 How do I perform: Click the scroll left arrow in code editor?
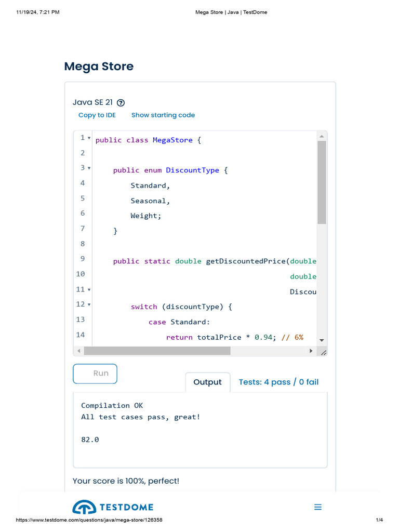79,351
